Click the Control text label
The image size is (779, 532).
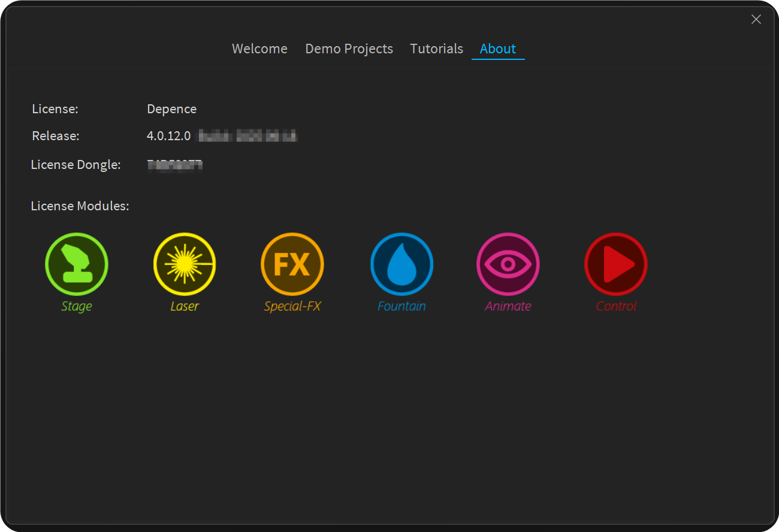pyautogui.click(x=616, y=306)
